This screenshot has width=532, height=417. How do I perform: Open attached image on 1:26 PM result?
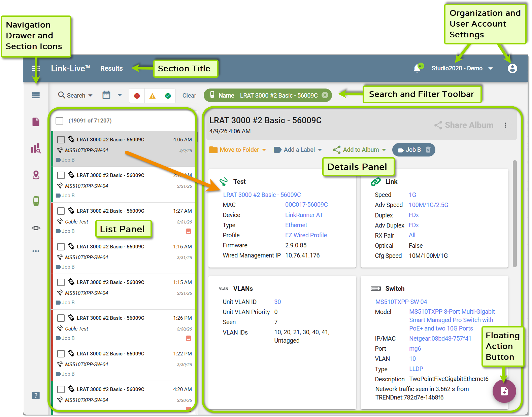(189, 338)
